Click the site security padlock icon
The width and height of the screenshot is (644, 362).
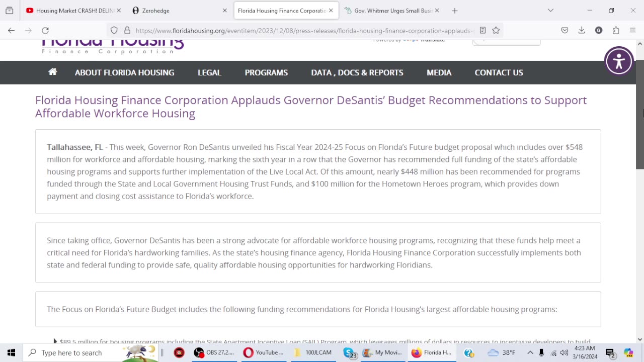pos(127,30)
